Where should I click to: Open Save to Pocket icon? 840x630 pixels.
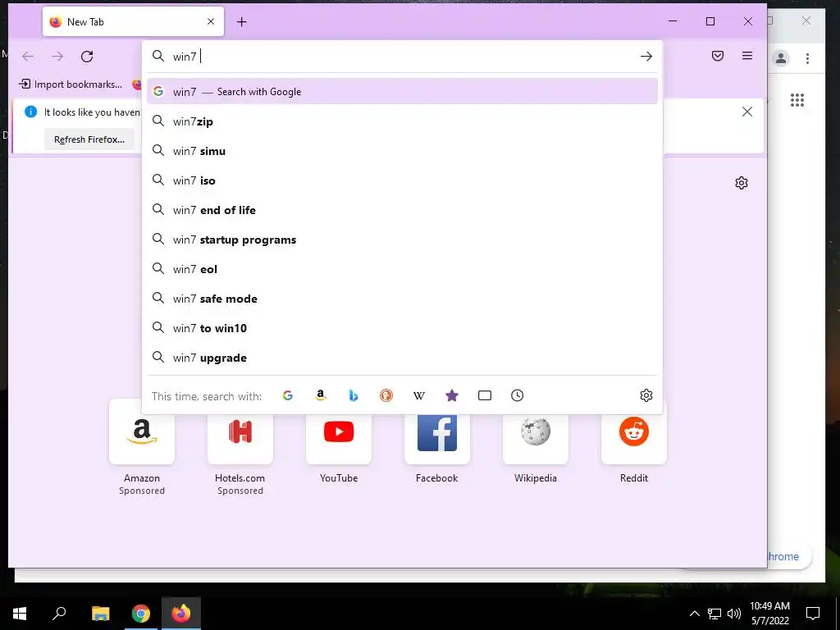click(718, 56)
